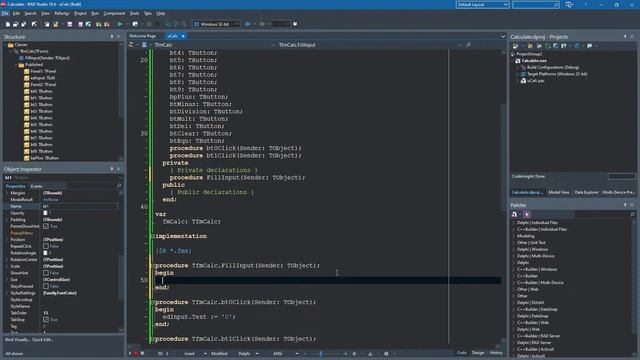The height and width of the screenshot is (360, 640).
Task: Switch to History view at editor bottom
Action: point(496,353)
